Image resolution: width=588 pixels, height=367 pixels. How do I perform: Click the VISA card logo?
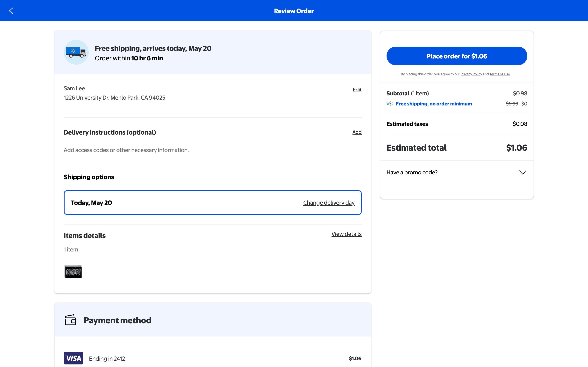[x=73, y=358]
